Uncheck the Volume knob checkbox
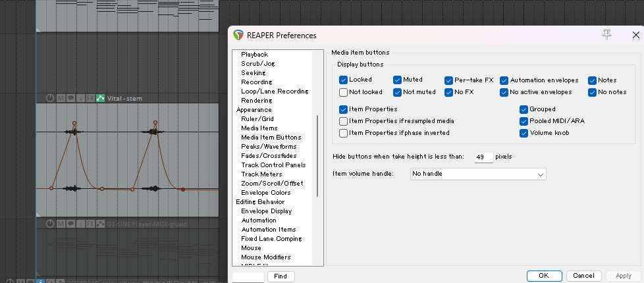The height and width of the screenshot is (283, 644). tap(523, 133)
